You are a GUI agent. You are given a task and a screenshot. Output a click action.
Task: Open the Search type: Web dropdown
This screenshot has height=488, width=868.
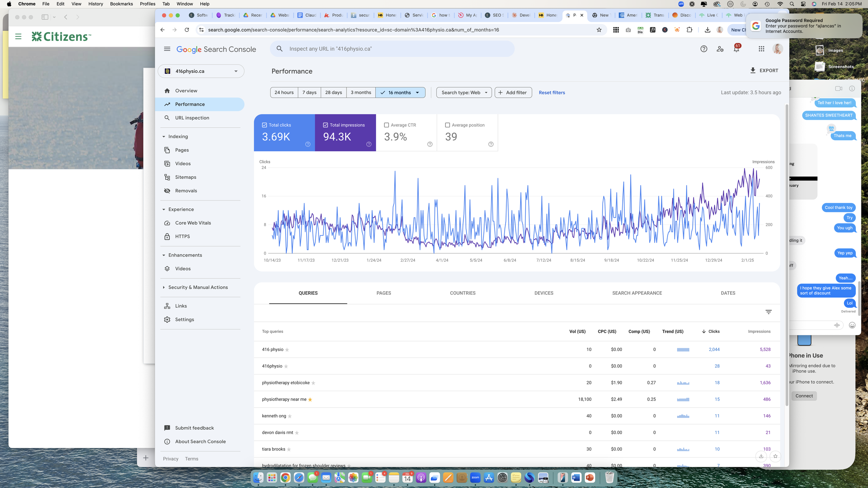coord(464,92)
